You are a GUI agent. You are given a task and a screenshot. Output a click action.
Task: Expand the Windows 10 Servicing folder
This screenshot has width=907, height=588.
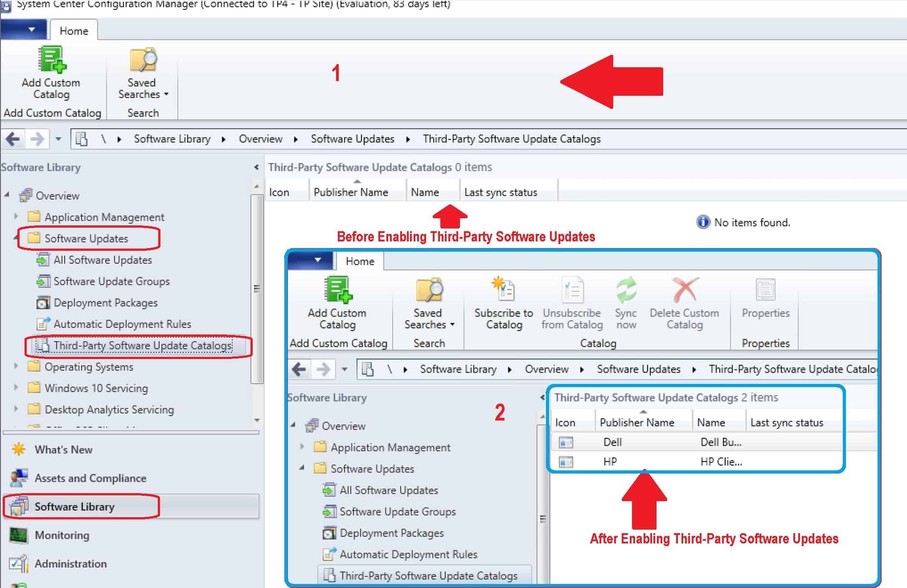16,387
